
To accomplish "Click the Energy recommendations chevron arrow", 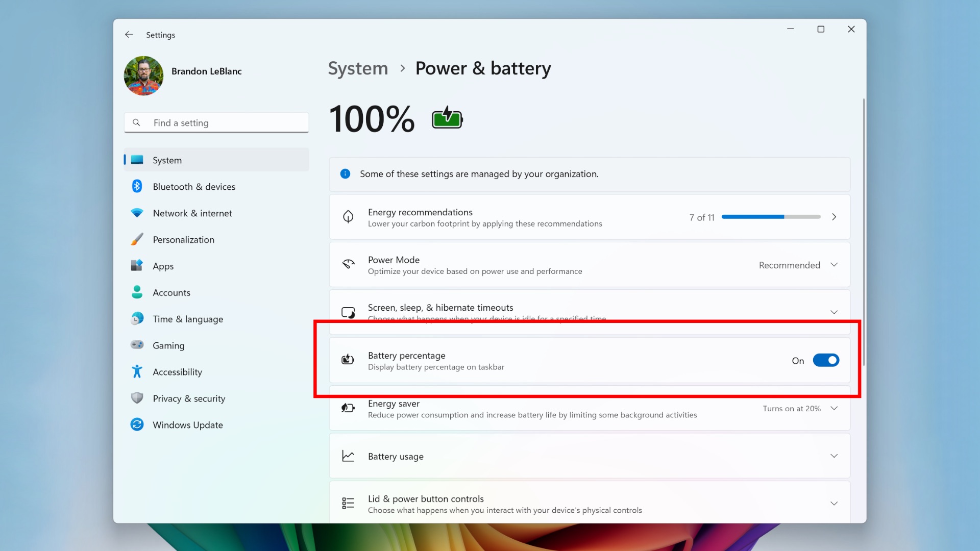I will [x=834, y=217].
